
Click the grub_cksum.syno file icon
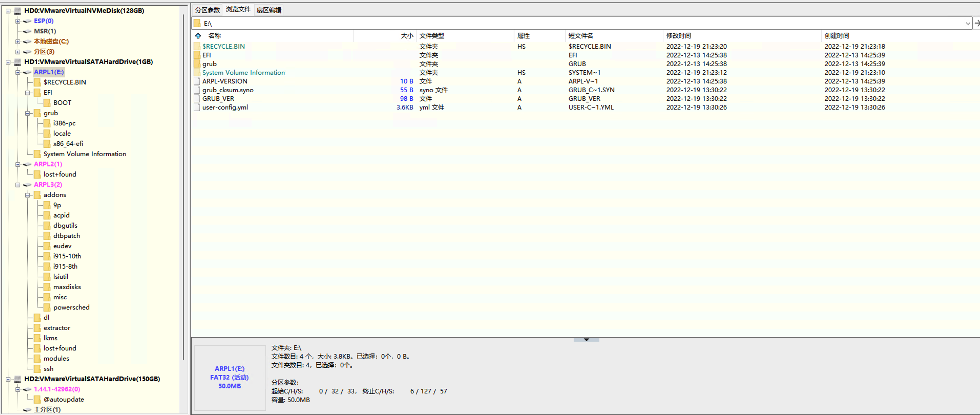(x=197, y=90)
